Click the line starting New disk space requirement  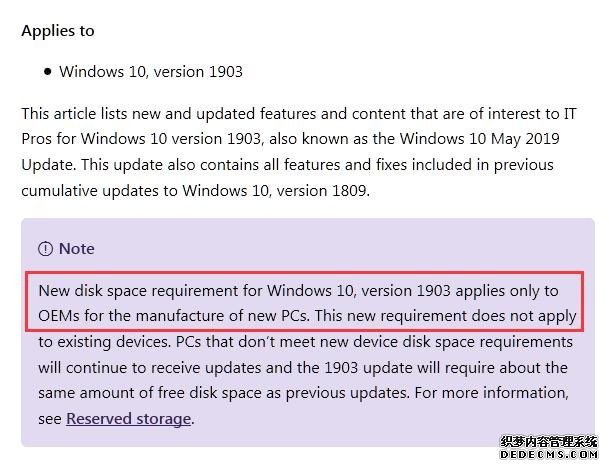coord(298,290)
